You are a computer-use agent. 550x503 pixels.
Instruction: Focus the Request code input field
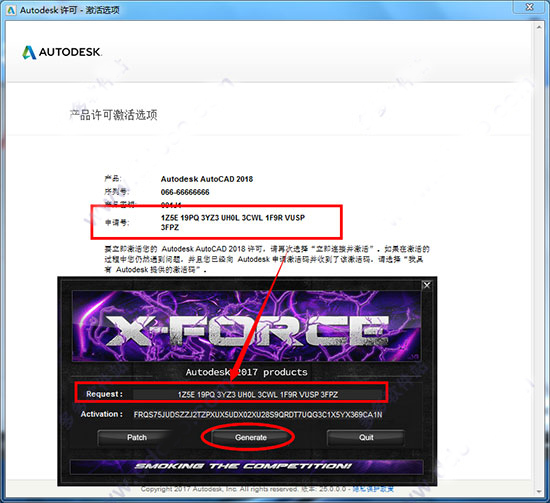coord(257,395)
